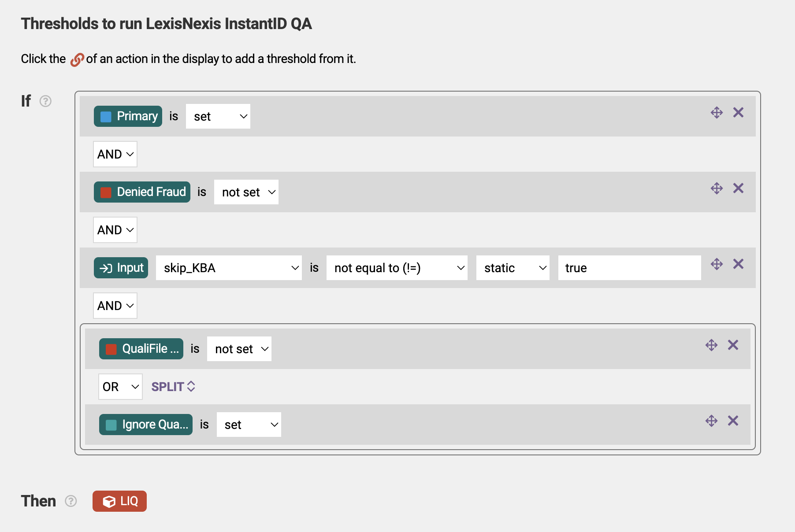This screenshot has width=795, height=532.
Task: Click the teal swatch on Ignore Qua... tag
Action: 111,425
